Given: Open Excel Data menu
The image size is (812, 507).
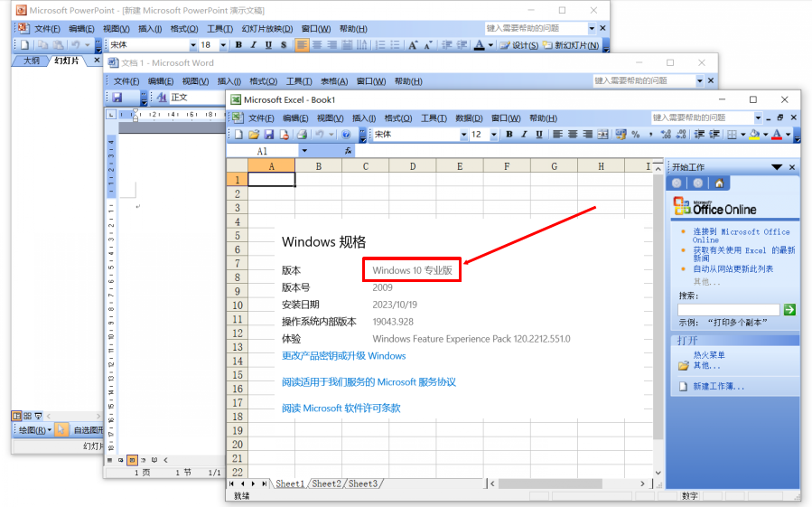Looking at the screenshot, I should [469, 118].
